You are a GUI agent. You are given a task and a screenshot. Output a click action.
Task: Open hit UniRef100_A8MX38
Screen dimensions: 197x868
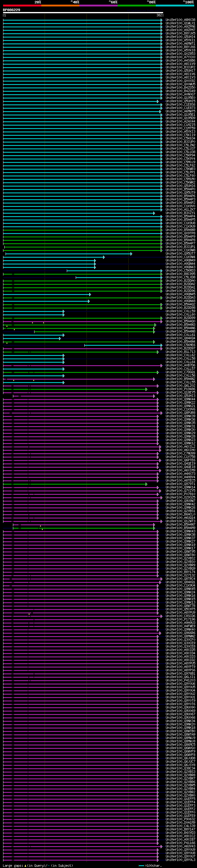coord(180,20)
